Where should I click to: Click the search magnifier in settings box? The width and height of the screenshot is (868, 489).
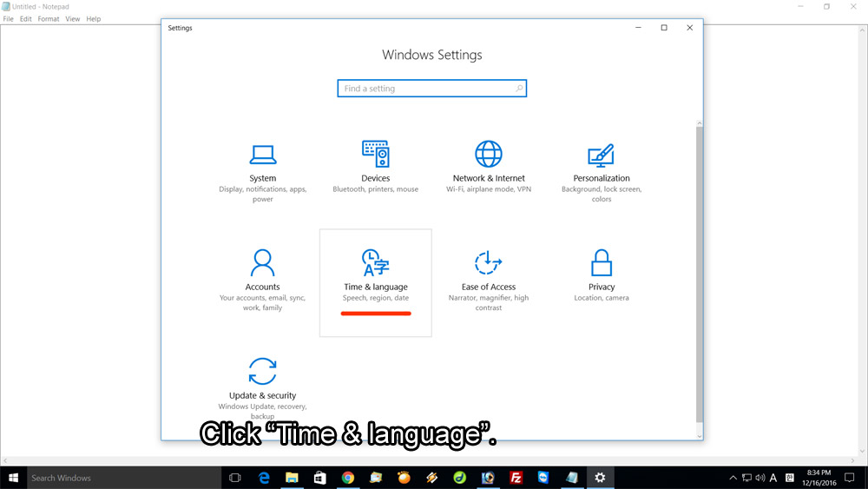click(x=519, y=89)
